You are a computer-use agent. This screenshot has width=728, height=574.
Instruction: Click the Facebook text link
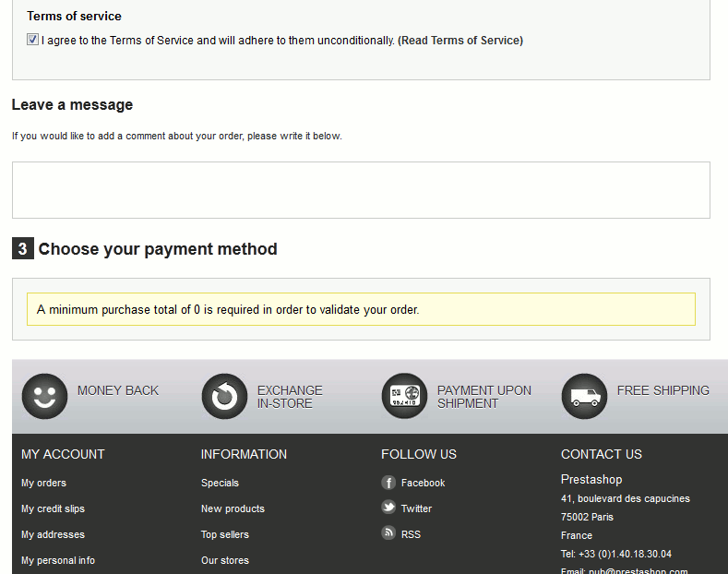click(423, 483)
